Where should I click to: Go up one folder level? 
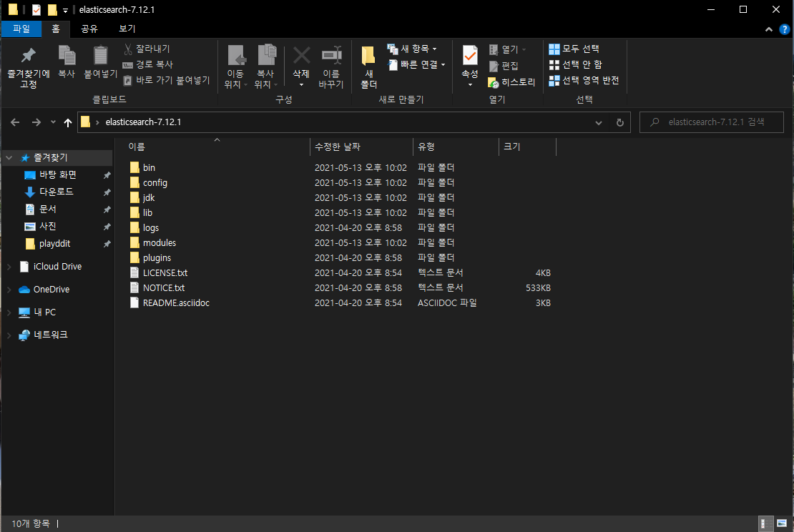click(68, 122)
